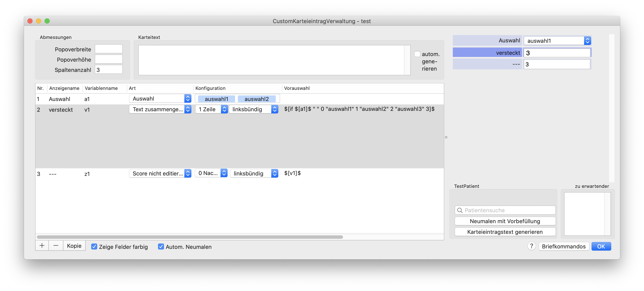The width and height of the screenshot is (644, 291).
Task: Open Briefkommandos
Action: pyautogui.click(x=564, y=246)
